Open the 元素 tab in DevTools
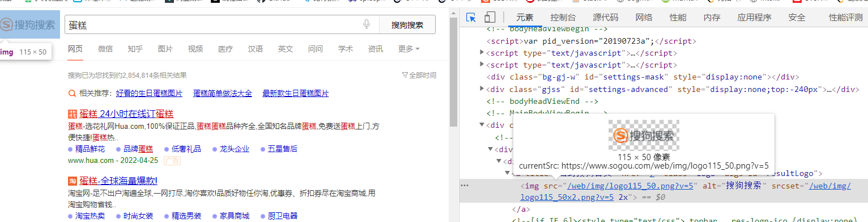 525,18
